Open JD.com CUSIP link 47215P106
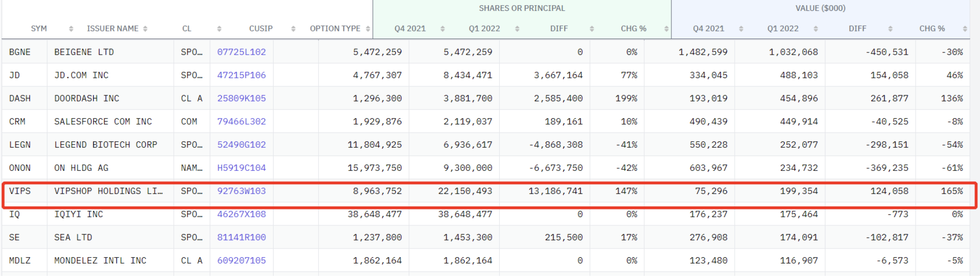 point(241,75)
